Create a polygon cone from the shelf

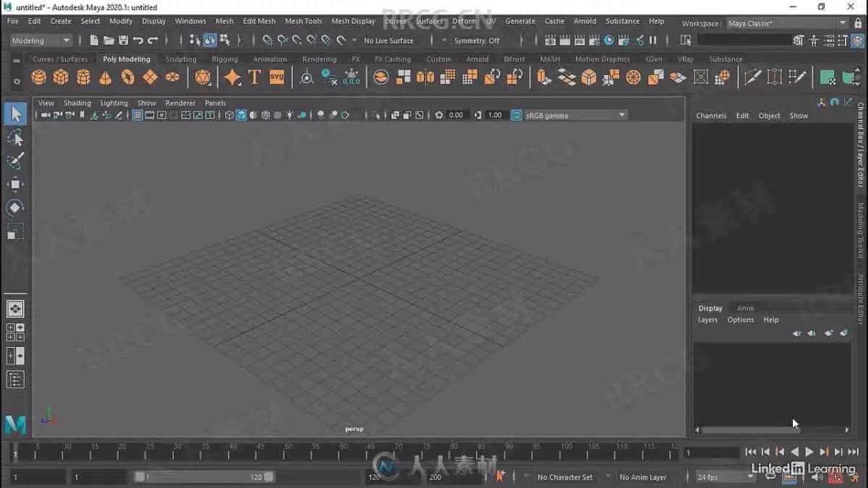(x=106, y=77)
